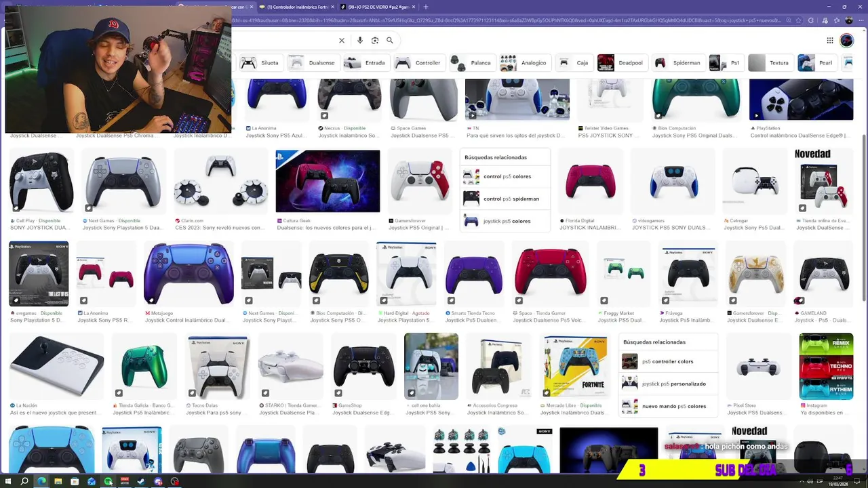The width and height of the screenshot is (868, 488).
Task: Open related search joystick ps5 personalizado
Action: click(x=668, y=384)
